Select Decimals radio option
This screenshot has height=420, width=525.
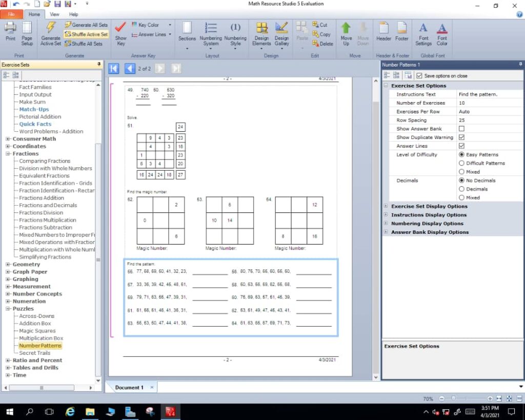461,189
